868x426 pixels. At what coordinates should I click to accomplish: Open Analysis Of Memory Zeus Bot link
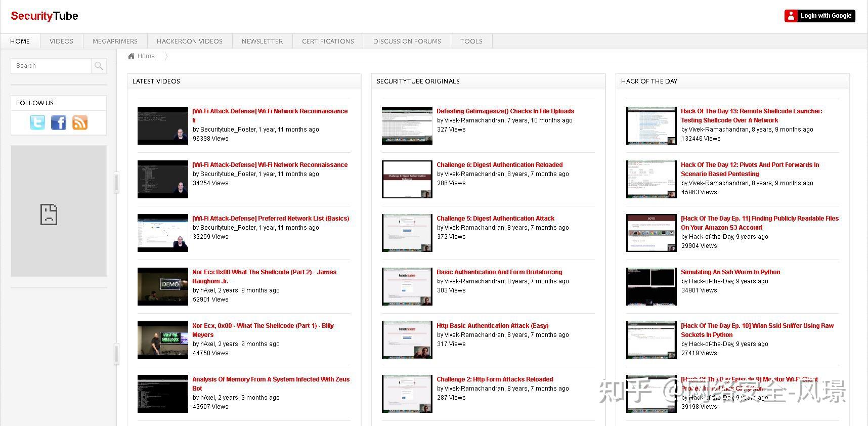(271, 384)
